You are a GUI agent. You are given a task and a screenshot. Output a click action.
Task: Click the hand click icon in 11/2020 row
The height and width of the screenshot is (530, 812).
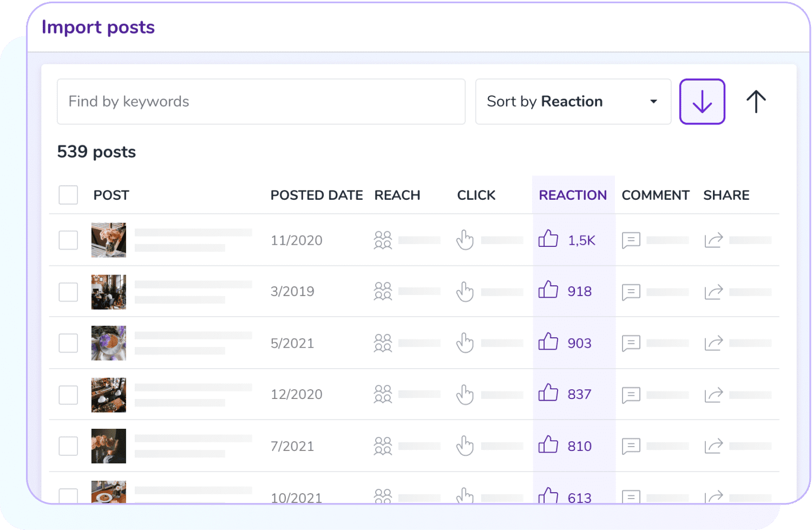tap(465, 240)
